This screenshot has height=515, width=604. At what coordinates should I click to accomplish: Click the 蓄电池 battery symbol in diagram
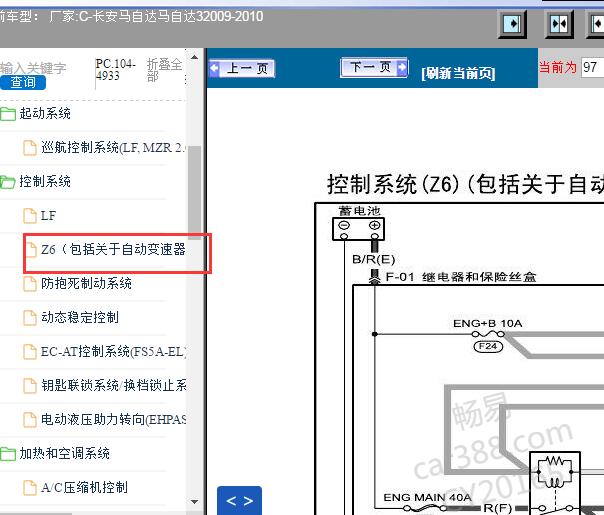[358, 229]
